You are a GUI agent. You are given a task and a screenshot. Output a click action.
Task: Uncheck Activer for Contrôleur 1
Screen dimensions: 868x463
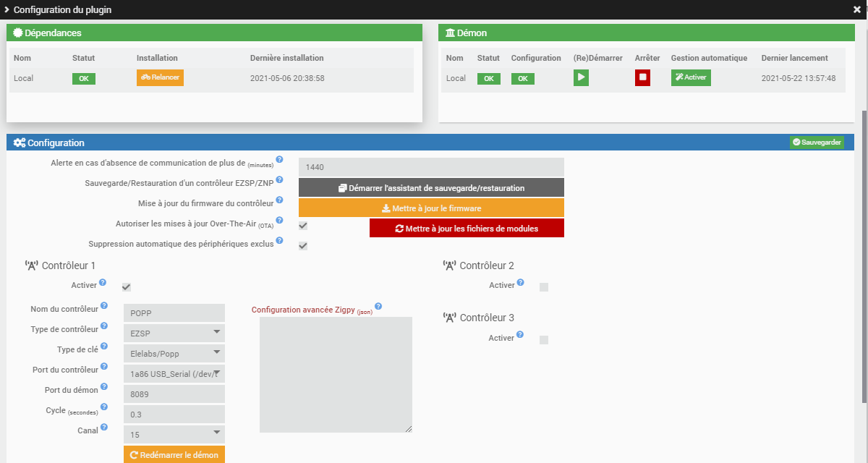(x=127, y=287)
